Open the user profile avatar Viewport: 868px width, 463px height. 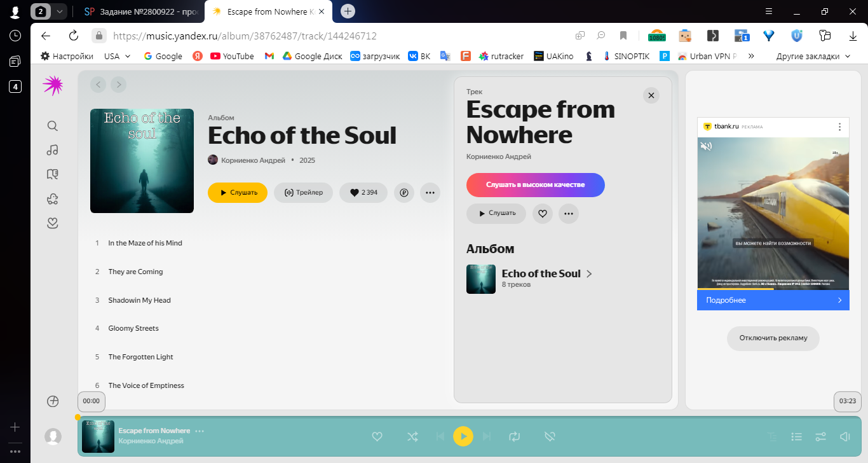[53, 436]
